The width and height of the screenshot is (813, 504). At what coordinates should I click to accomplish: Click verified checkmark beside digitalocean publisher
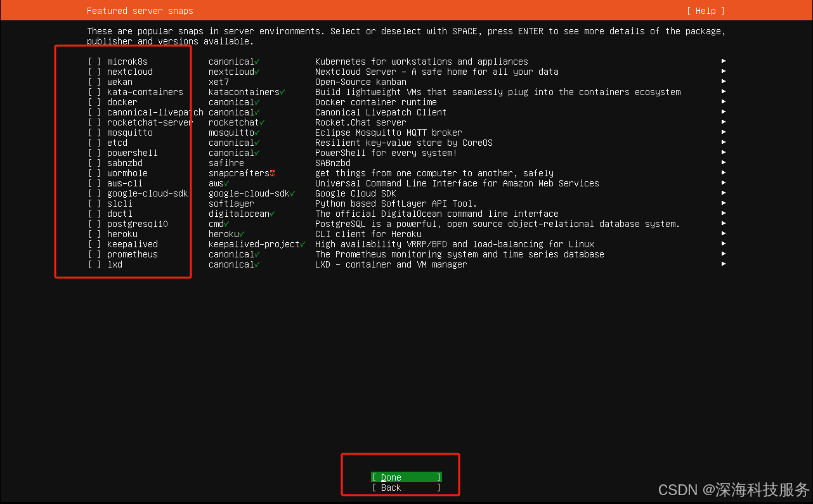272,214
